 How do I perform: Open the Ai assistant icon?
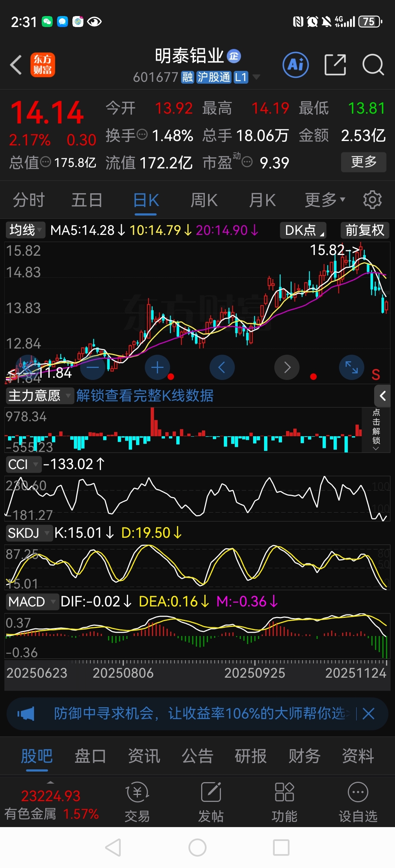[x=296, y=65]
